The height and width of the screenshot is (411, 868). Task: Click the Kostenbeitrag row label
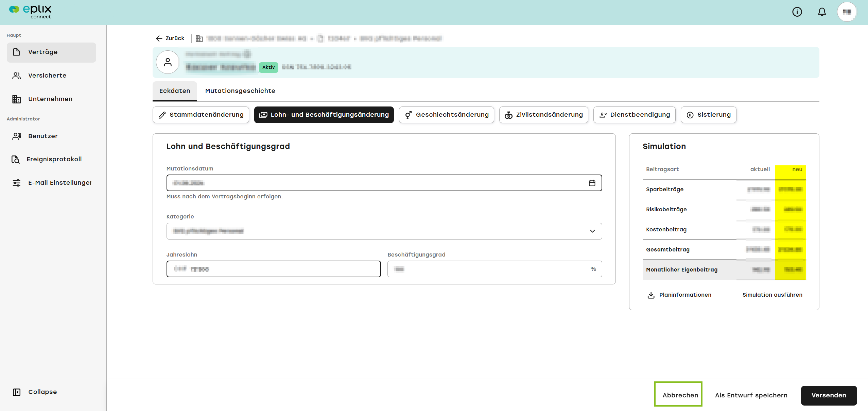666,230
